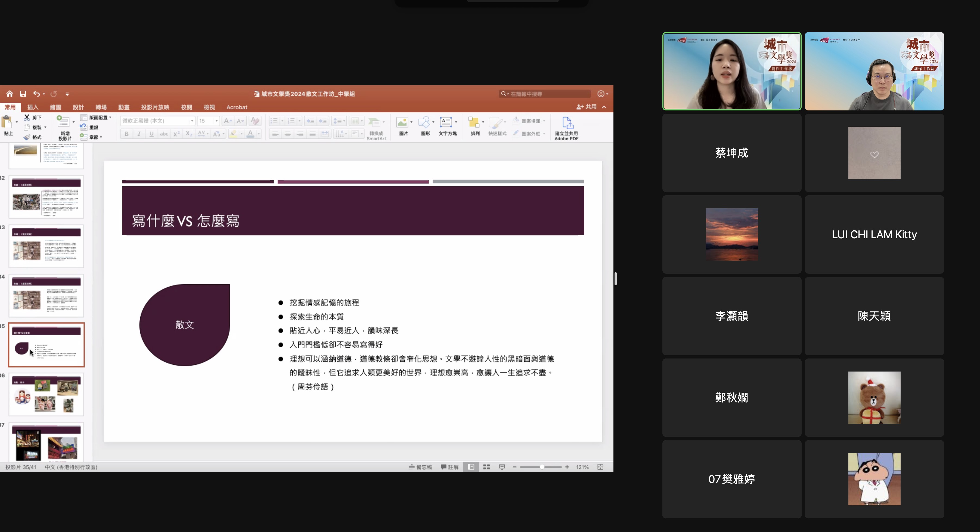The height and width of the screenshot is (532, 980).
Task: Toggle Normal view in status bar
Action: [471, 467]
